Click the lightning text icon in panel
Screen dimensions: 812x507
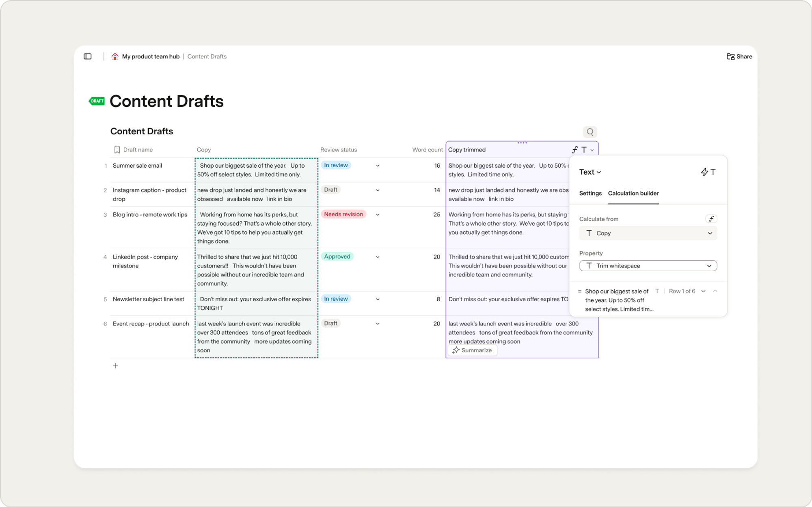click(x=708, y=172)
